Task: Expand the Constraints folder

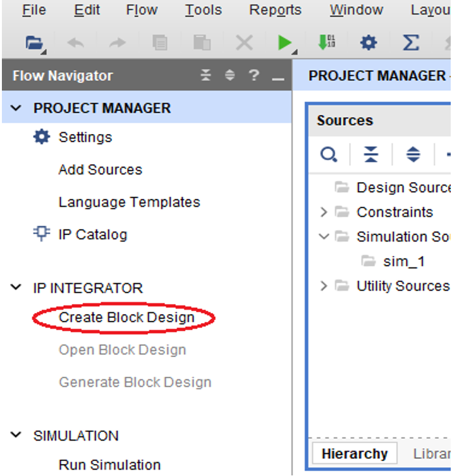Action: click(x=324, y=212)
